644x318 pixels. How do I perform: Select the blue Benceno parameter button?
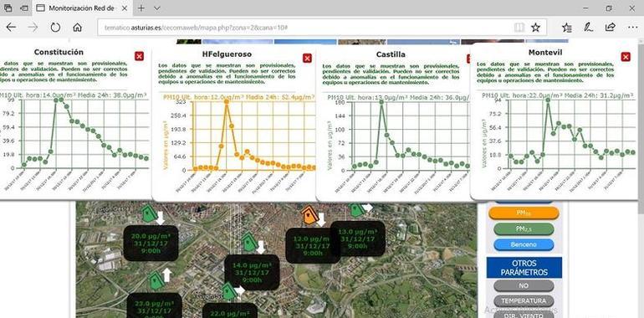(x=524, y=245)
